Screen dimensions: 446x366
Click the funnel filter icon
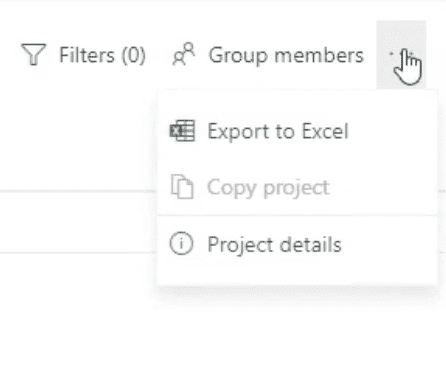(33, 54)
